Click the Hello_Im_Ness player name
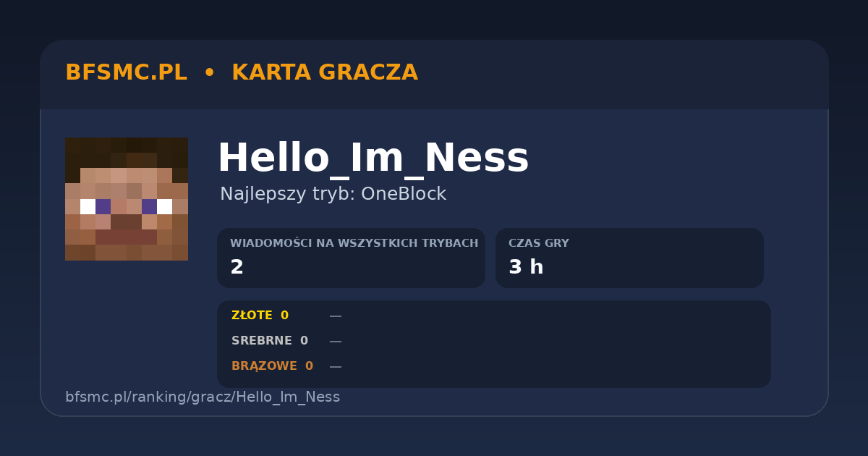Screen dimensions: 868x456 (x=373, y=159)
